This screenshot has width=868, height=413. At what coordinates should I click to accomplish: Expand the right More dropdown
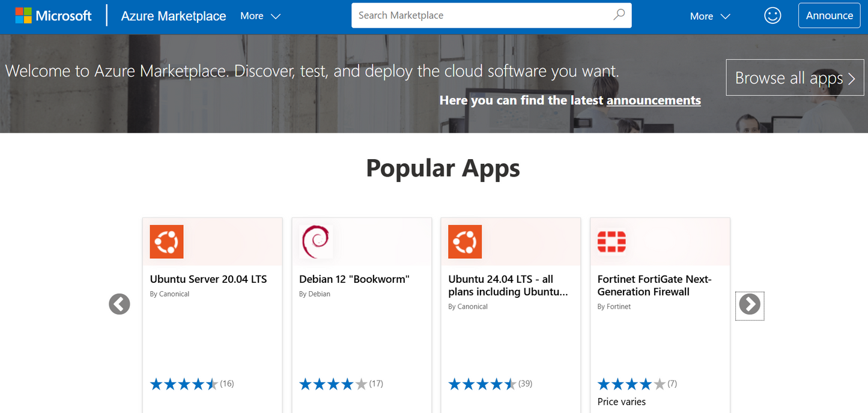click(709, 16)
